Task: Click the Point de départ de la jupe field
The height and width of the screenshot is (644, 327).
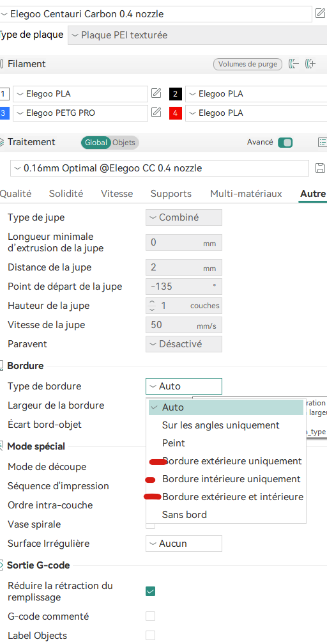Action: click(184, 287)
